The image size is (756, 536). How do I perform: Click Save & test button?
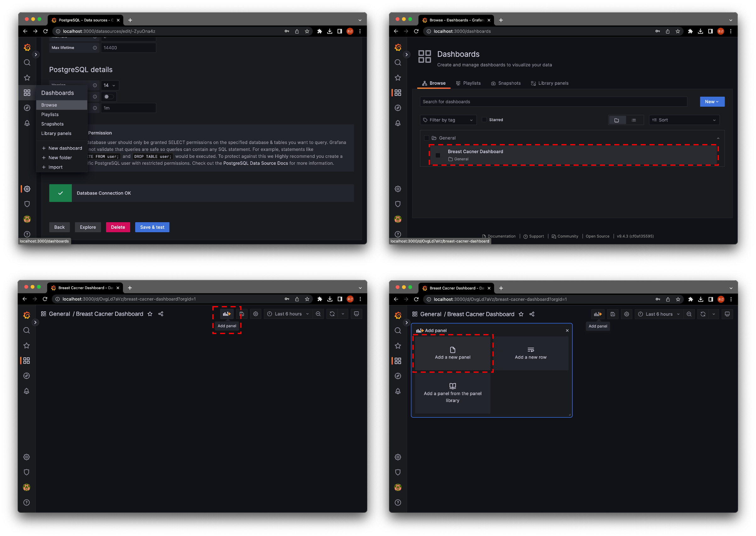point(152,227)
